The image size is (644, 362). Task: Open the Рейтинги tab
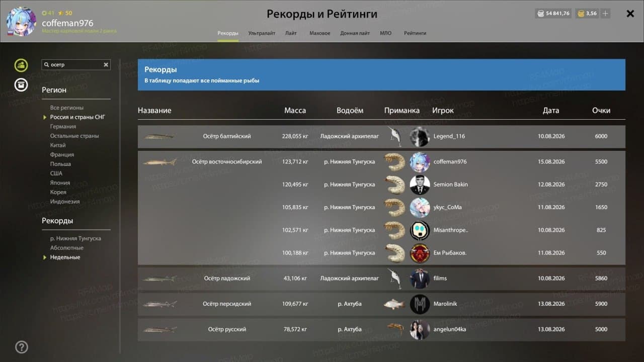click(x=415, y=33)
